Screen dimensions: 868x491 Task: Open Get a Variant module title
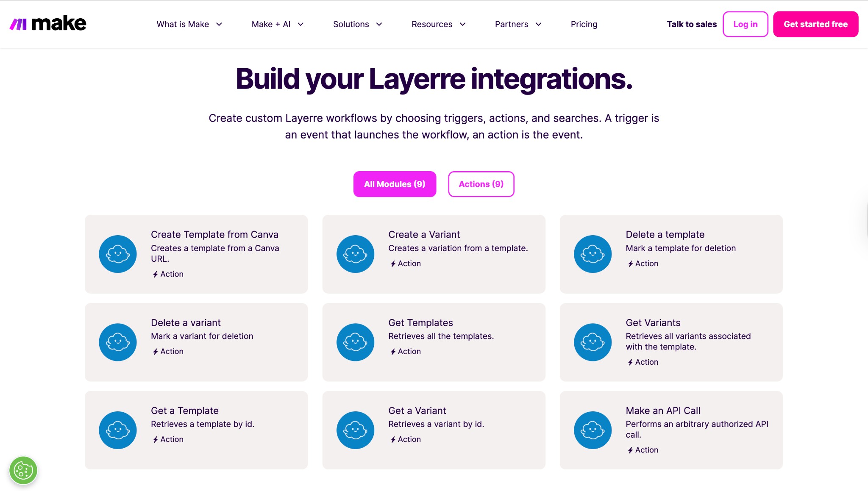coord(417,411)
